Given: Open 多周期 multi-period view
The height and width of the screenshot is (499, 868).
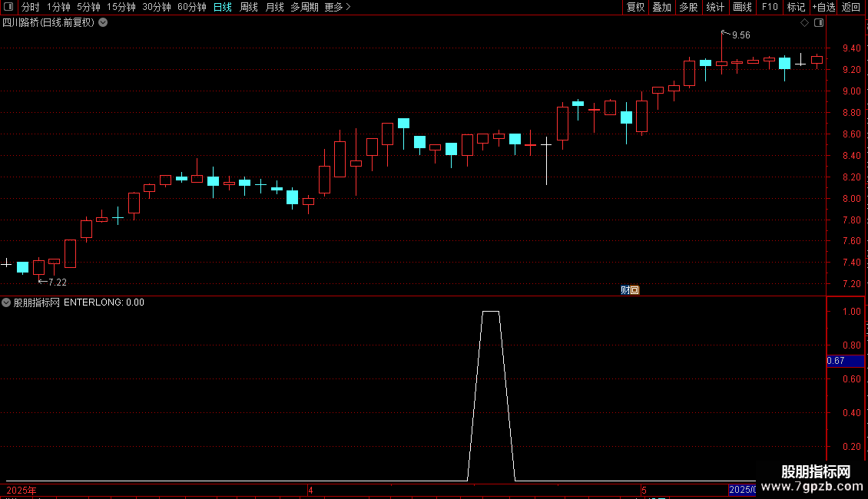Looking at the screenshot, I should pyautogui.click(x=304, y=7).
